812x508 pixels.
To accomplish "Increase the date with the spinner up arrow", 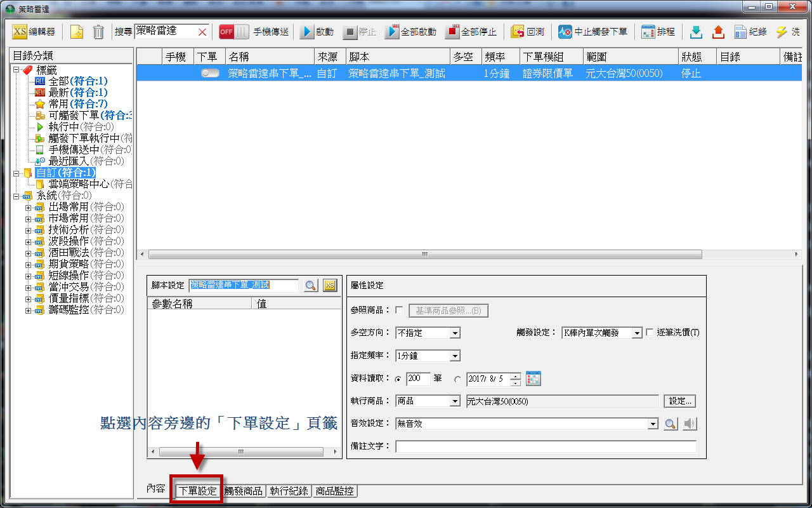I will pyautogui.click(x=515, y=376).
